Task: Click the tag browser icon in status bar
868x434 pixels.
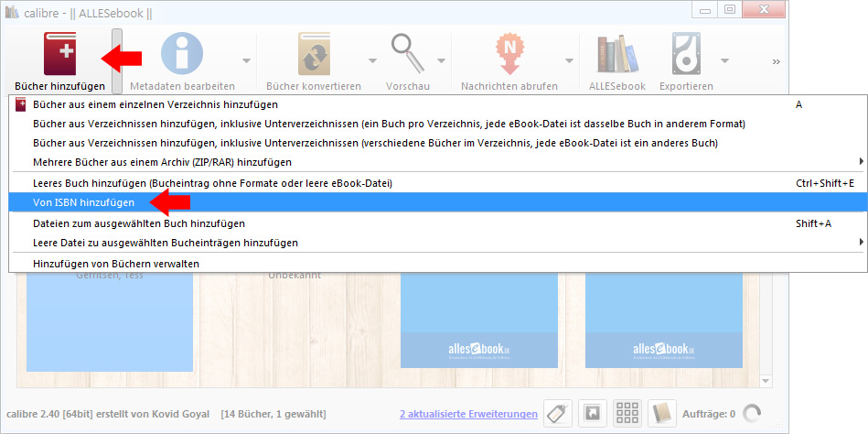Action: point(558,413)
